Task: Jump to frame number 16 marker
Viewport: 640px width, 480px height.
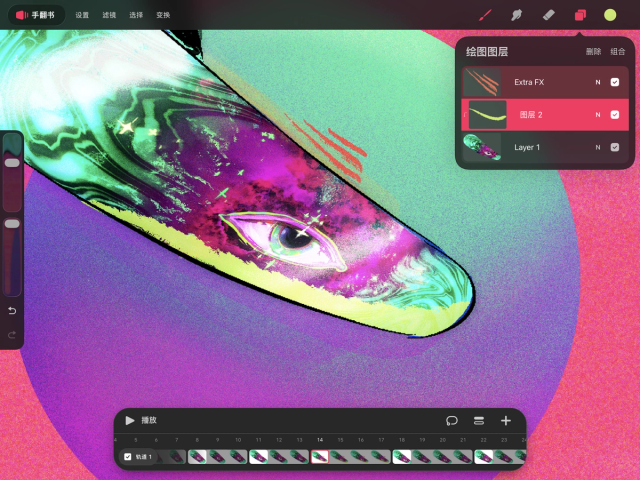Action: point(361,440)
